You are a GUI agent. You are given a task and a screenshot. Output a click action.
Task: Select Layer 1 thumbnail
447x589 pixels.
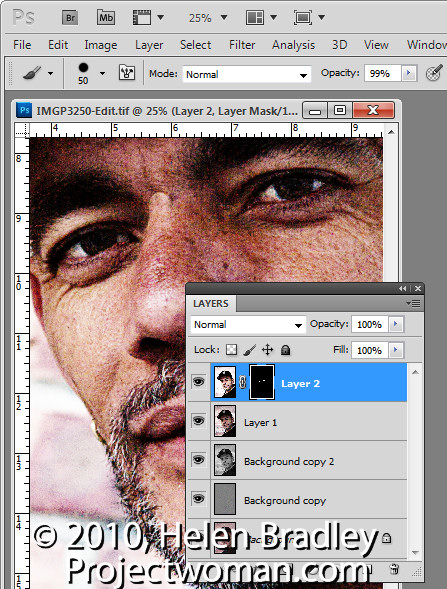tap(225, 421)
